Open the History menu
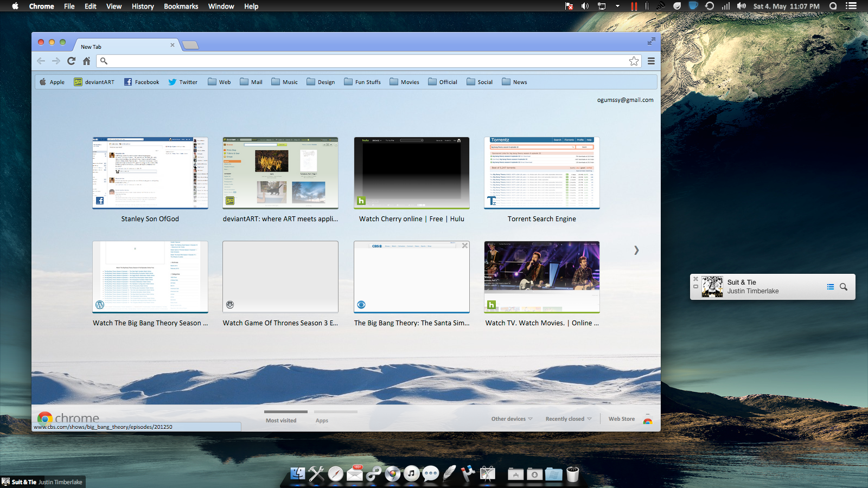The height and width of the screenshot is (488, 868). coord(143,7)
